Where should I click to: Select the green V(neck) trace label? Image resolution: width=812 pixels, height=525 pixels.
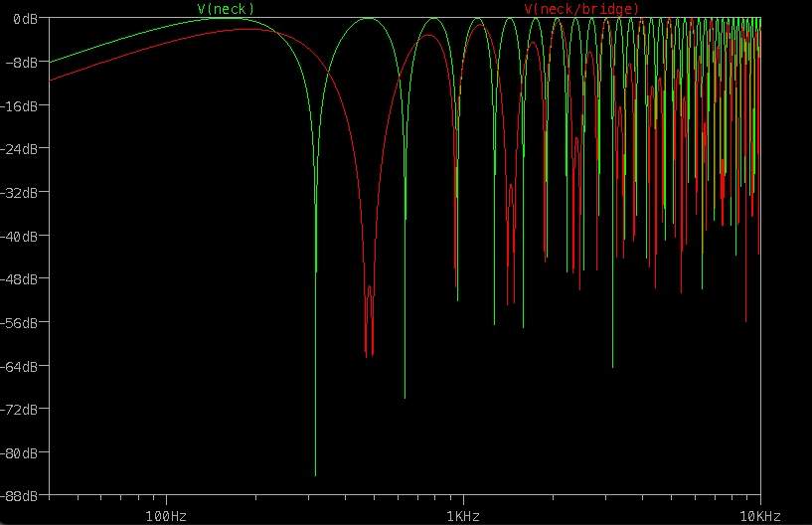[226, 9]
